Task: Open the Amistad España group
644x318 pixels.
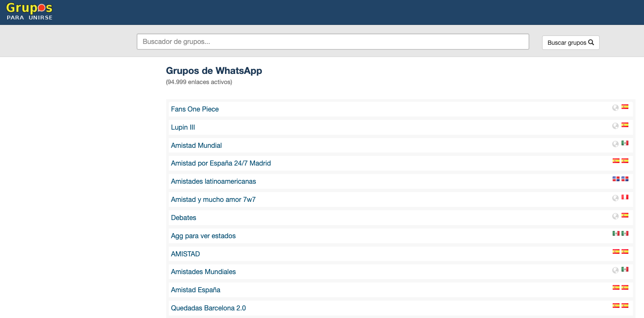Action: [x=196, y=290]
